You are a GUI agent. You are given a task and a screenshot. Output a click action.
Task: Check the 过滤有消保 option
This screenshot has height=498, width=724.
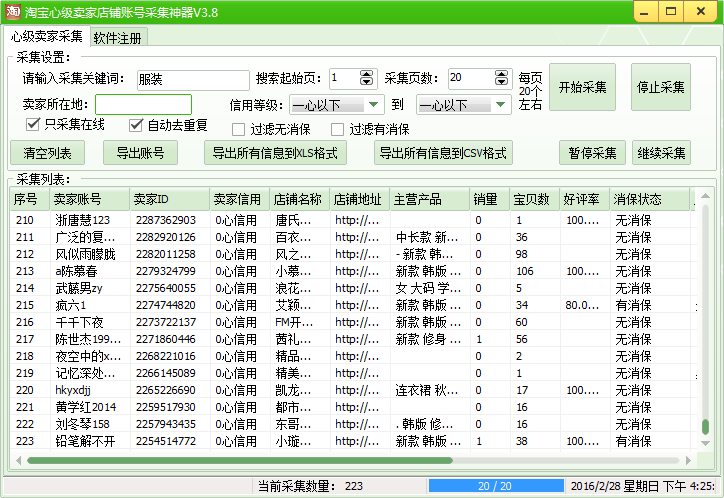[337, 129]
